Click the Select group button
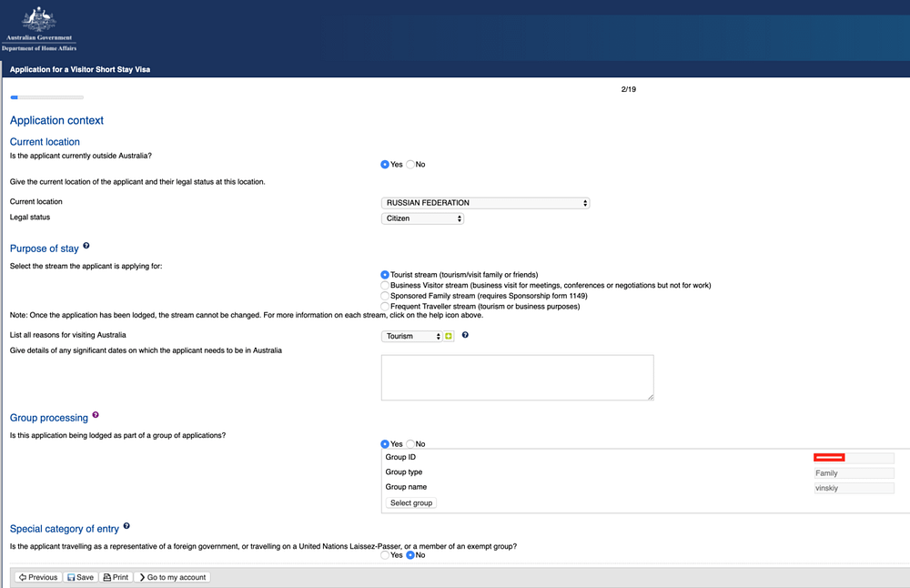910x588 pixels. coord(411,502)
